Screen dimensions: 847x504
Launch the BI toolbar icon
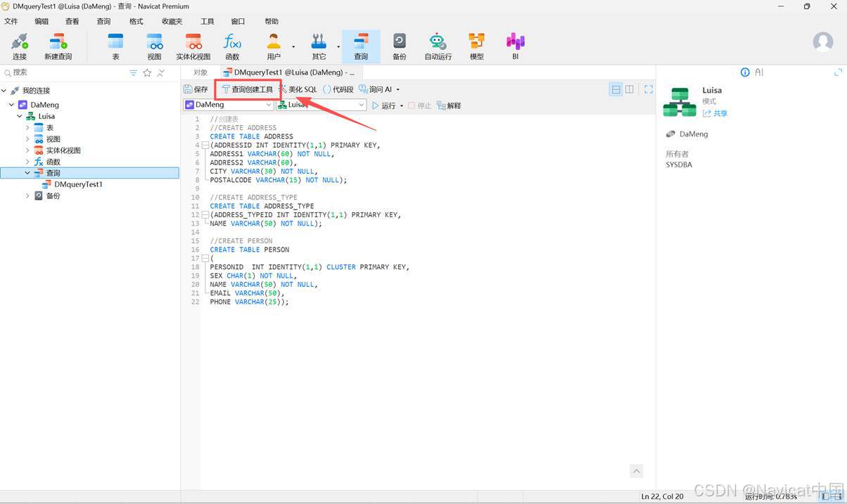[515, 46]
